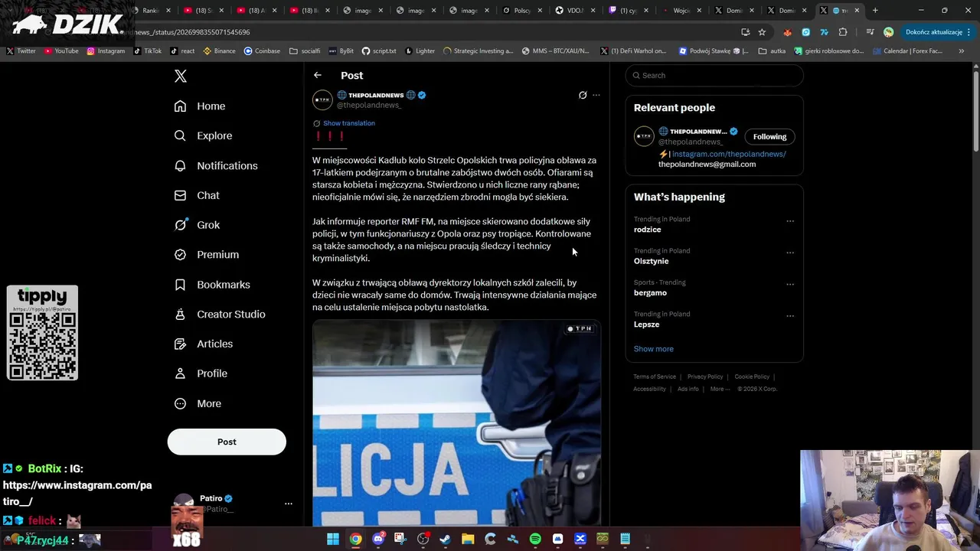Open THEPOLANDNEWS author avatar in post
The height and width of the screenshot is (551, 980).
(x=322, y=99)
